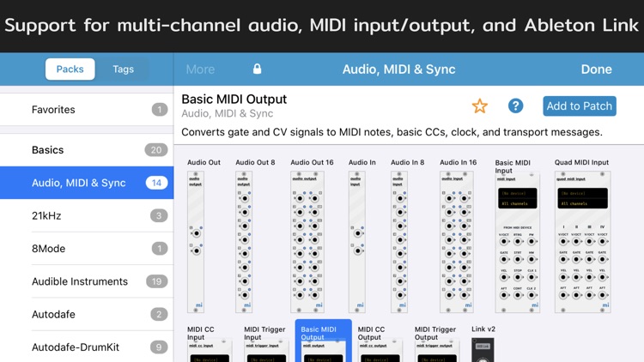Choose the Quad MIDI Input module thumbnail
This screenshot has width=644, height=362.
click(583, 242)
